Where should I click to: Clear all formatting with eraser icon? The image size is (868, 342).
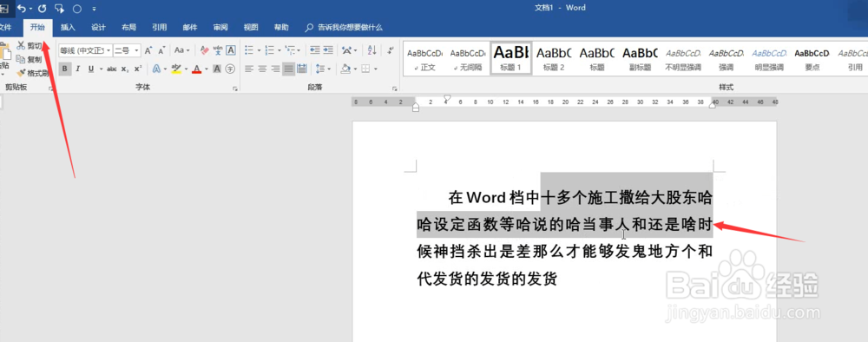[204, 50]
